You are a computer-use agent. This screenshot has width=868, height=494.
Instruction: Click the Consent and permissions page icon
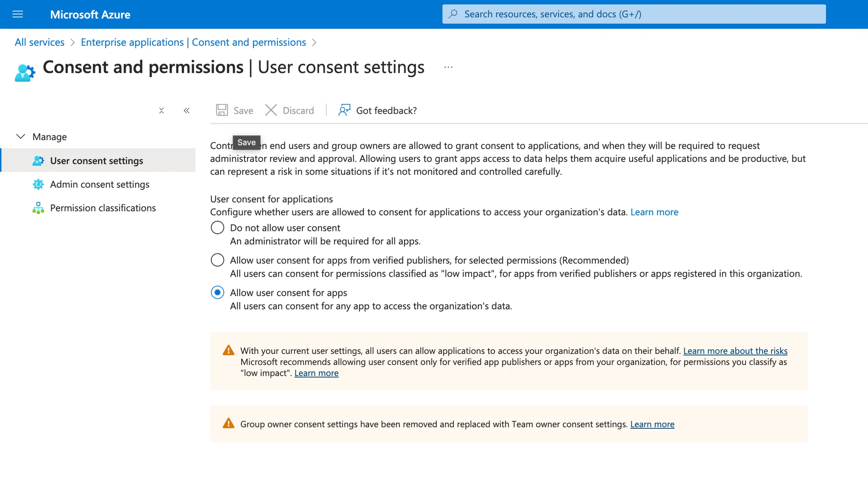(25, 72)
